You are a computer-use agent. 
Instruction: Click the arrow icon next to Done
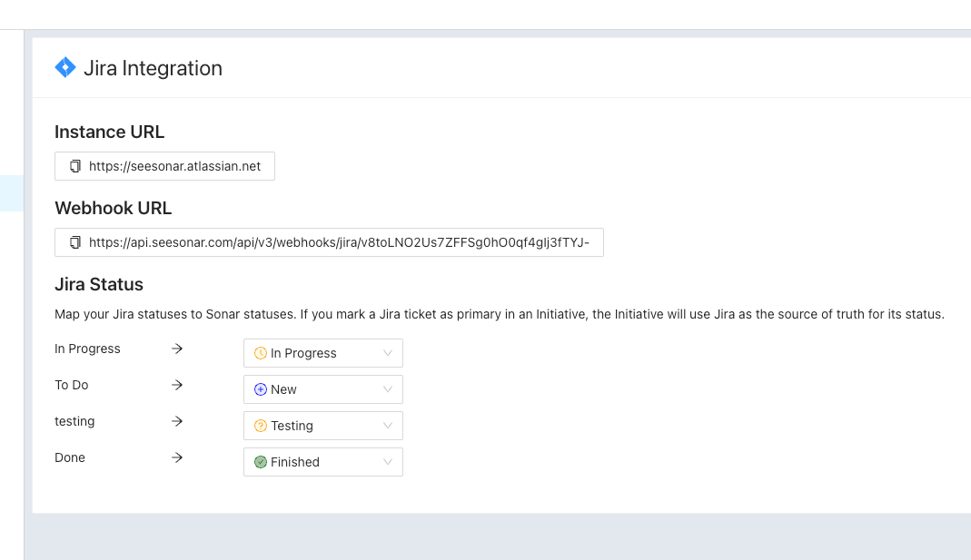[x=177, y=457]
